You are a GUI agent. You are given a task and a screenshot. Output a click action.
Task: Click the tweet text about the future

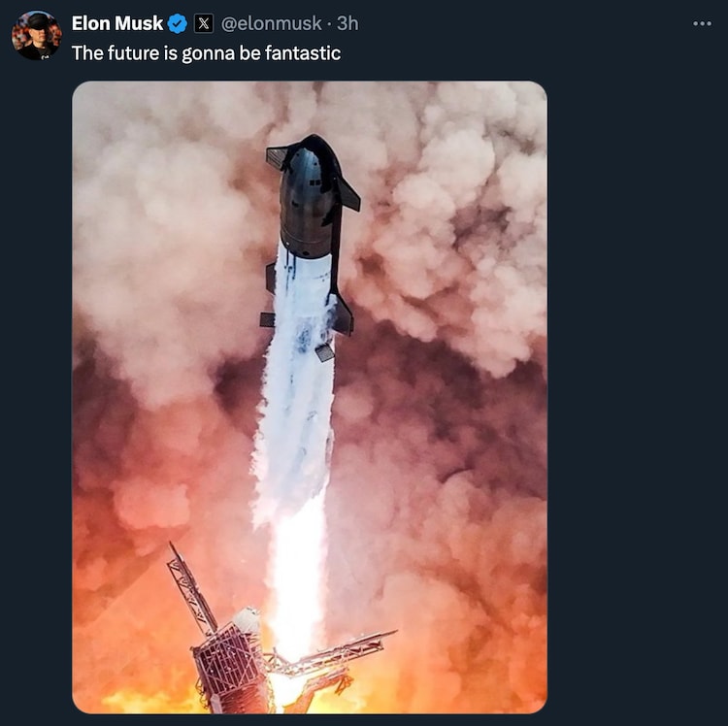206,52
